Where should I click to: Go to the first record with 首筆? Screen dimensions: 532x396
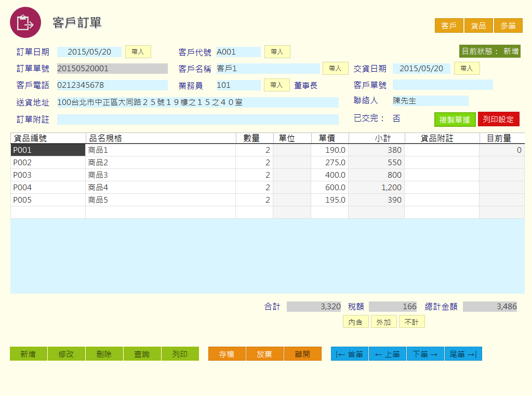click(350, 354)
